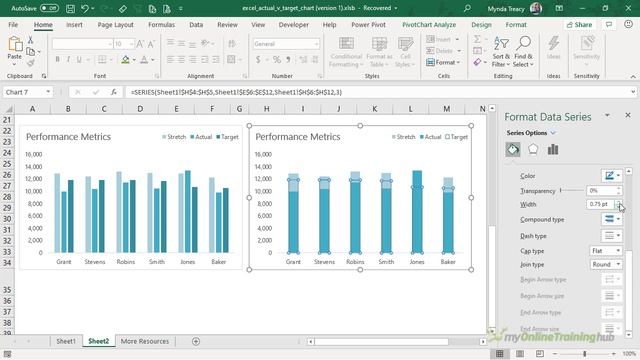Open the File menu
The image size is (640, 360).
click(13, 25)
